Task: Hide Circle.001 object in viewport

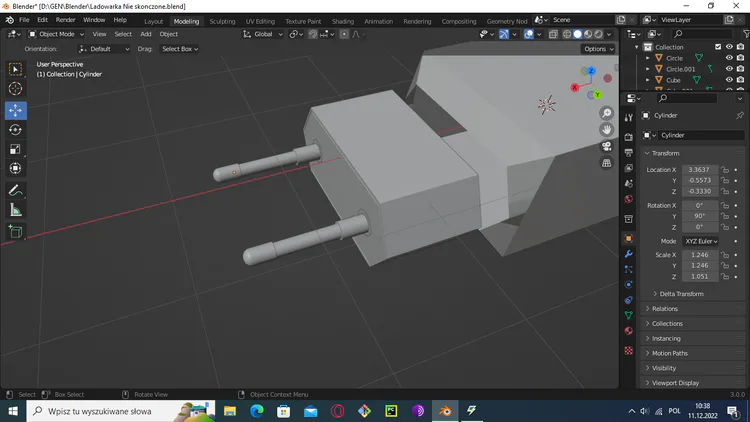Action: tap(729, 69)
